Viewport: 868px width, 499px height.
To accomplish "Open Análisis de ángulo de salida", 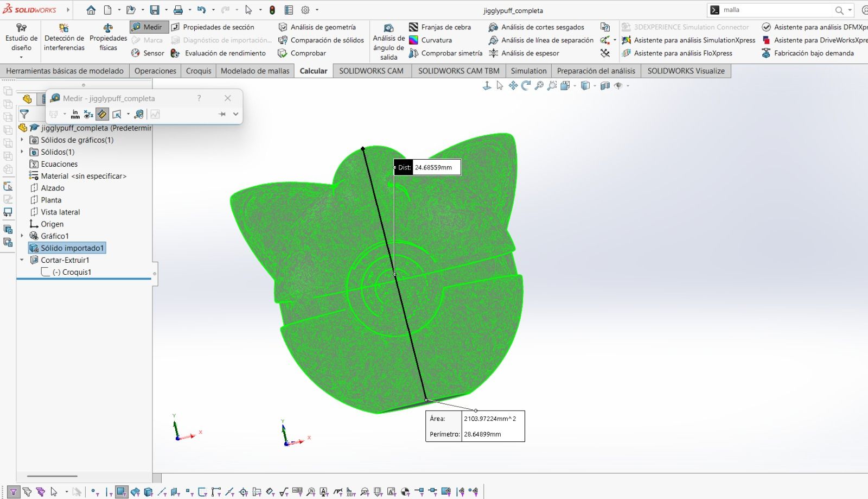I will coord(388,42).
